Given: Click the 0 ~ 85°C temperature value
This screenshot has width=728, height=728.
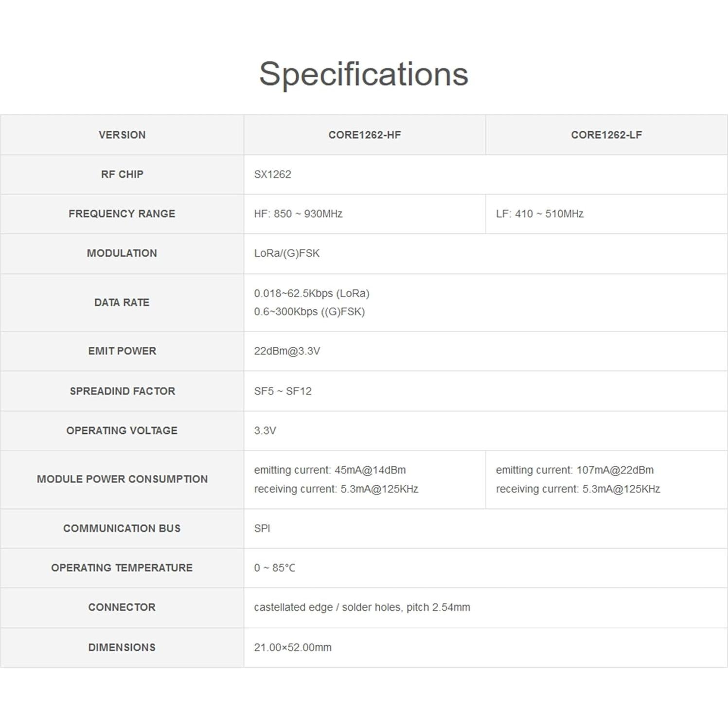Looking at the screenshot, I should tap(274, 568).
